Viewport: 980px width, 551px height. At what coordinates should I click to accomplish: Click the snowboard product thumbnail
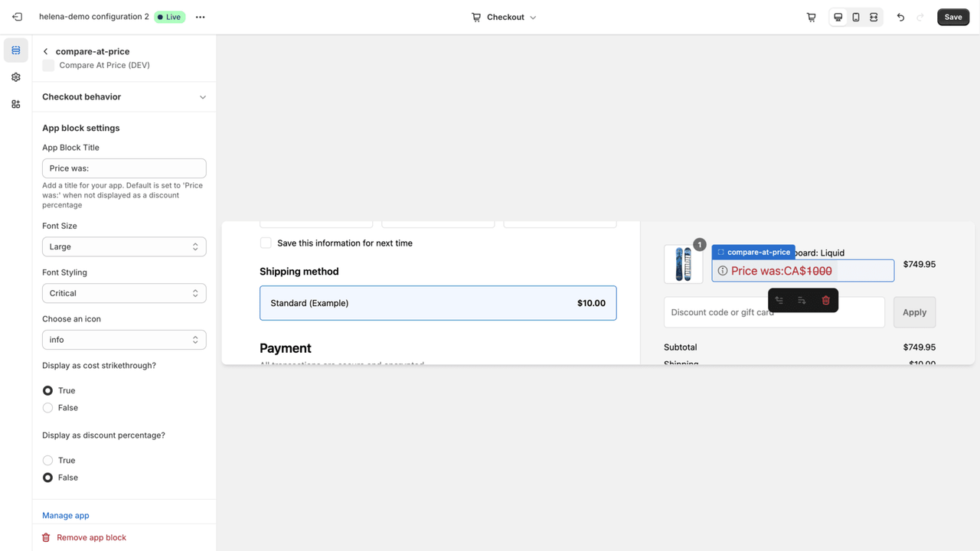683,264
